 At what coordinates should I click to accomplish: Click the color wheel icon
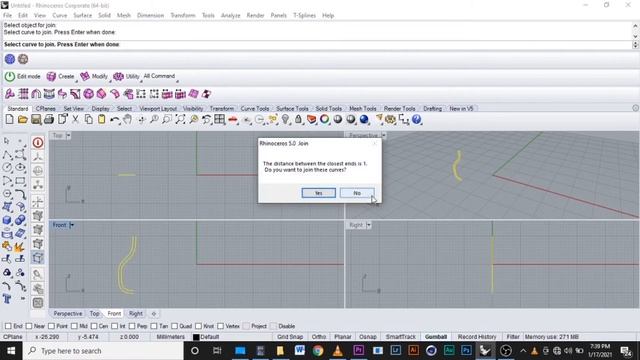[x=324, y=120]
